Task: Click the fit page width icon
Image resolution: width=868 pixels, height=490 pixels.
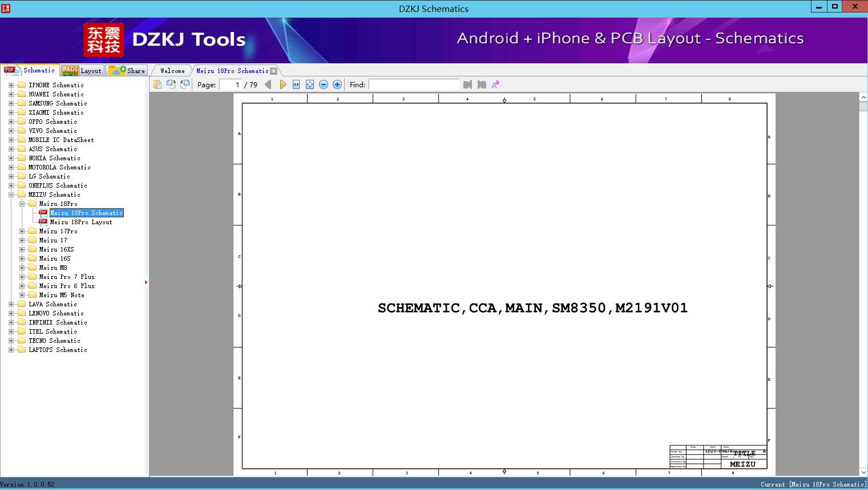Action: pyautogui.click(x=296, y=84)
